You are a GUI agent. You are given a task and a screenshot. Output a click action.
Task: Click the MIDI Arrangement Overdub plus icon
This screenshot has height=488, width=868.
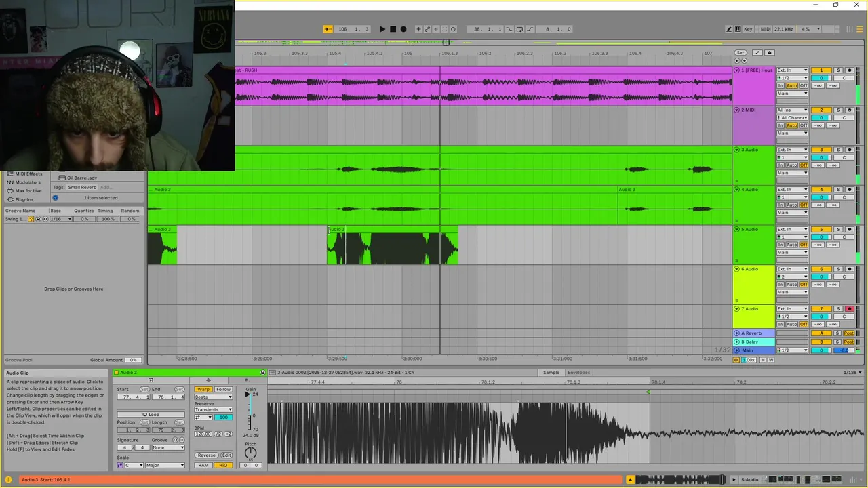point(418,29)
